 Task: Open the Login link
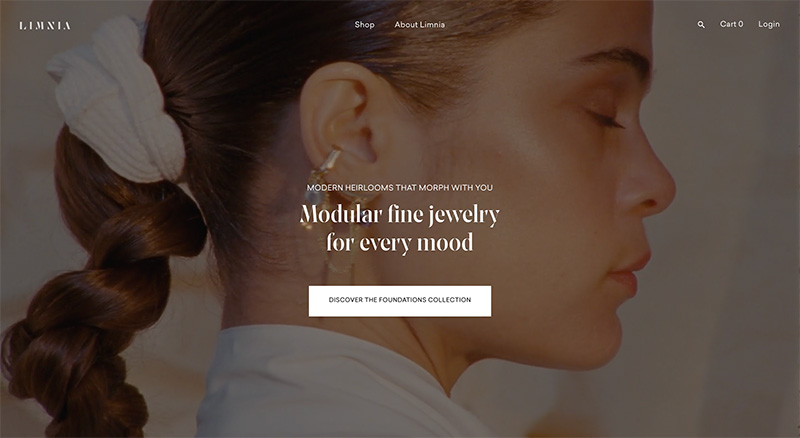768,24
